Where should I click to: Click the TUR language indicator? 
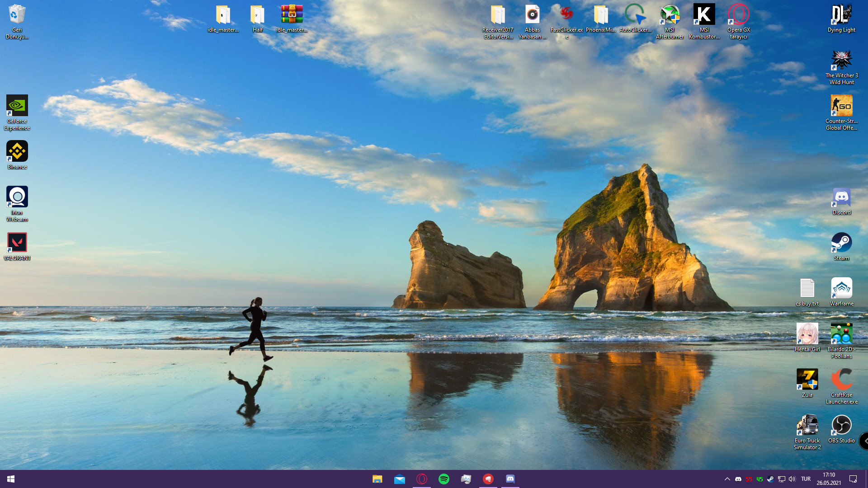806,479
